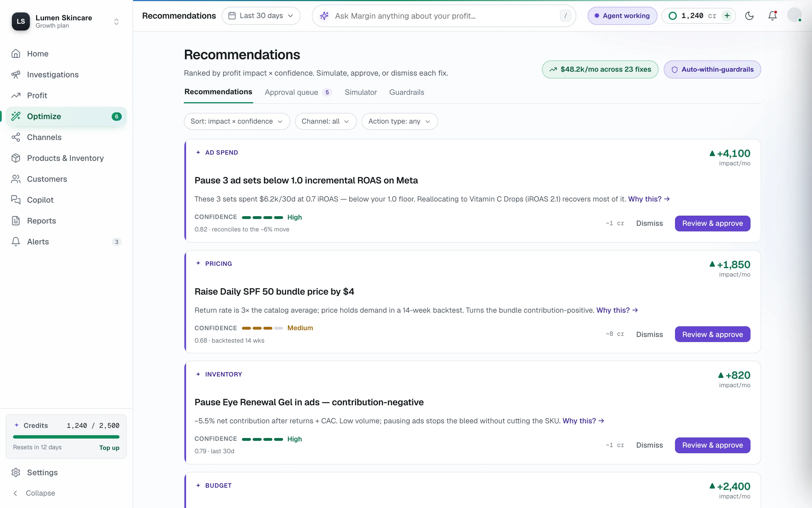Click the calendar icon in date range
Screen dimensions: 812x508
[232, 16]
